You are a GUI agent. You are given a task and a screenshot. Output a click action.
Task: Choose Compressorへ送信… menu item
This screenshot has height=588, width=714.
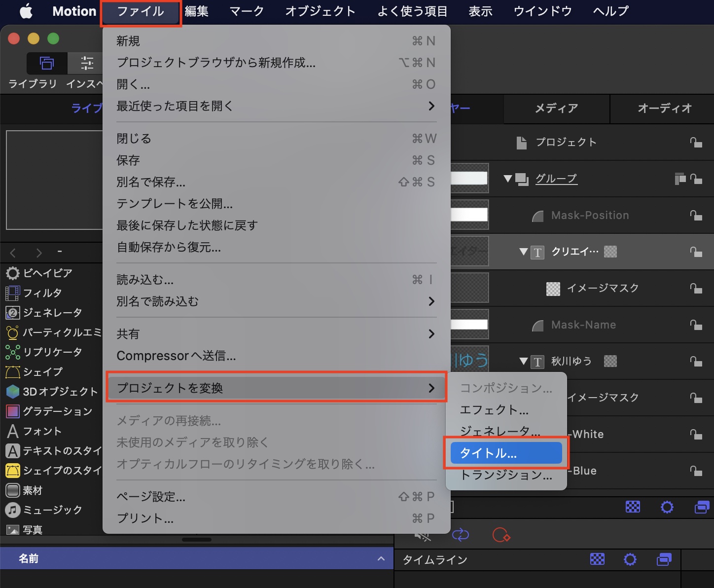(x=276, y=356)
